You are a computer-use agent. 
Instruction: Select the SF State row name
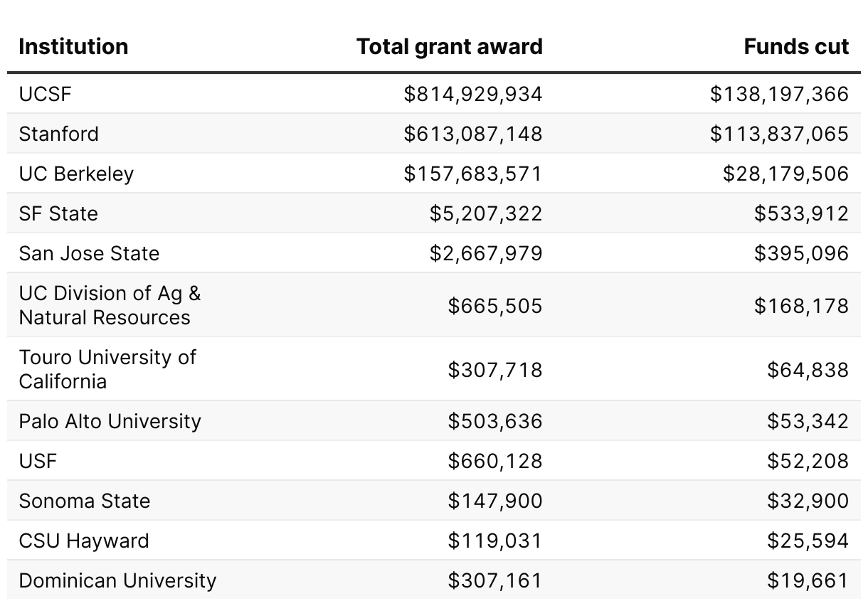tap(58, 213)
